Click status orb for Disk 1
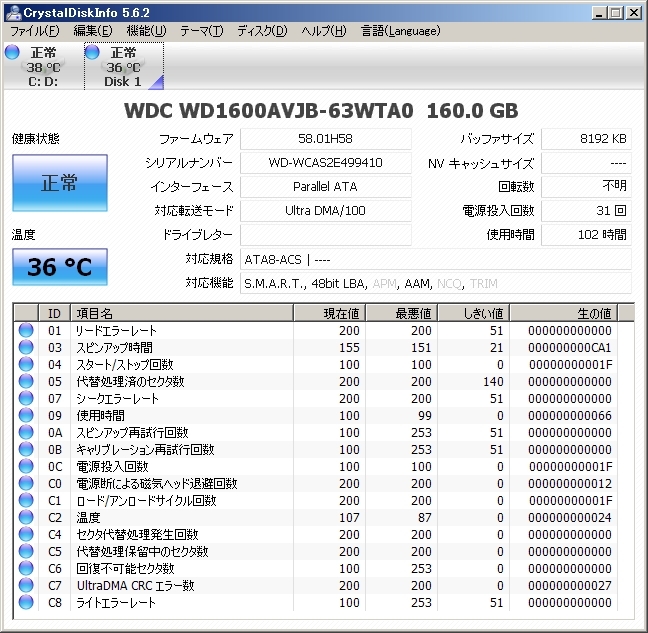648x633 pixels. tap(93, 52)
